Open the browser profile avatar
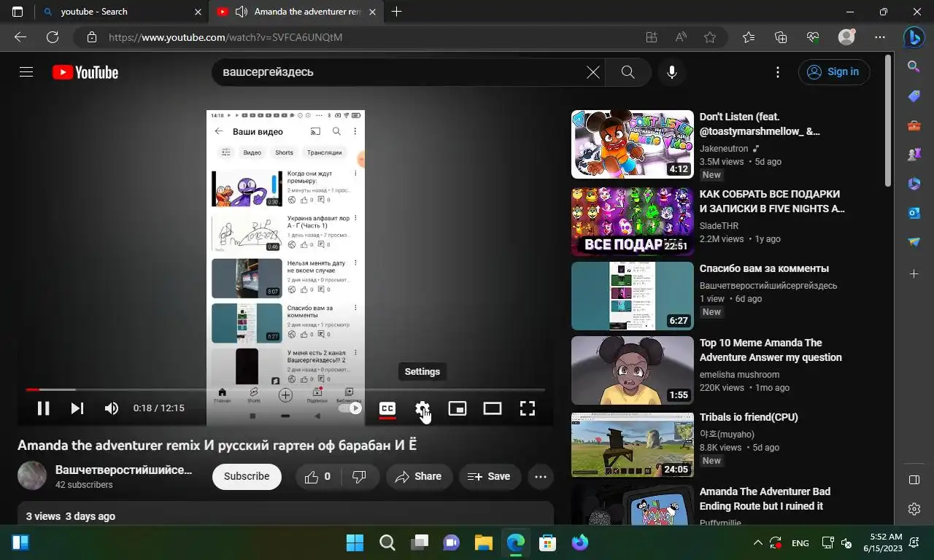 (846, 37)
